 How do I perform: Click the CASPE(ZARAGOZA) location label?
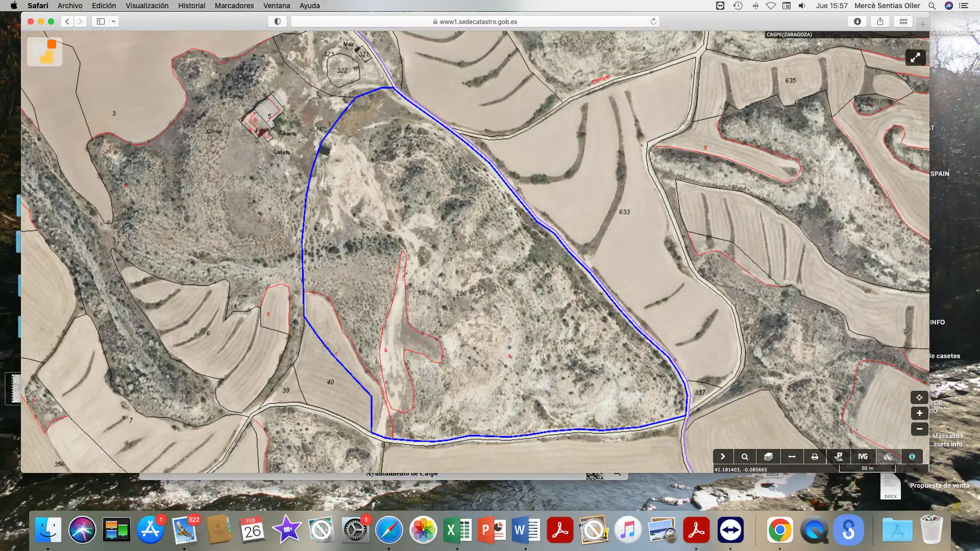click(789, 35)
